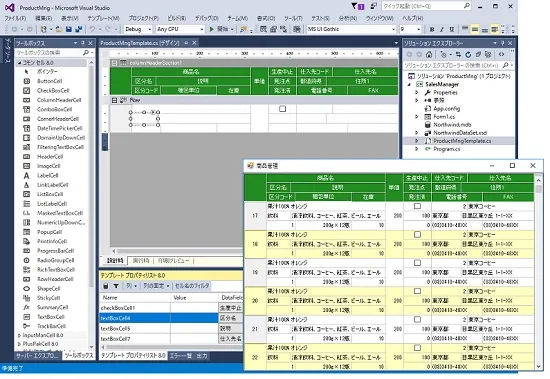550x379 pixels.
Task: Pick the ShapeCell toolbox item
Action: [x=48, y=288]
